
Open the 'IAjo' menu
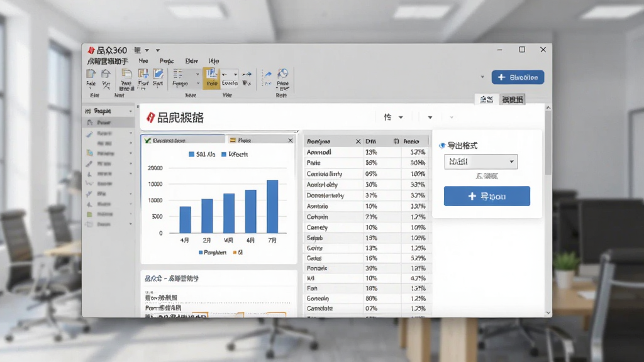[214, 61]
